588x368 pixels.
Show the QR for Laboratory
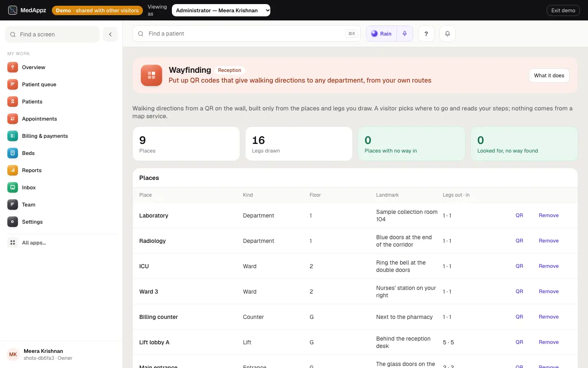pos(519,215)
